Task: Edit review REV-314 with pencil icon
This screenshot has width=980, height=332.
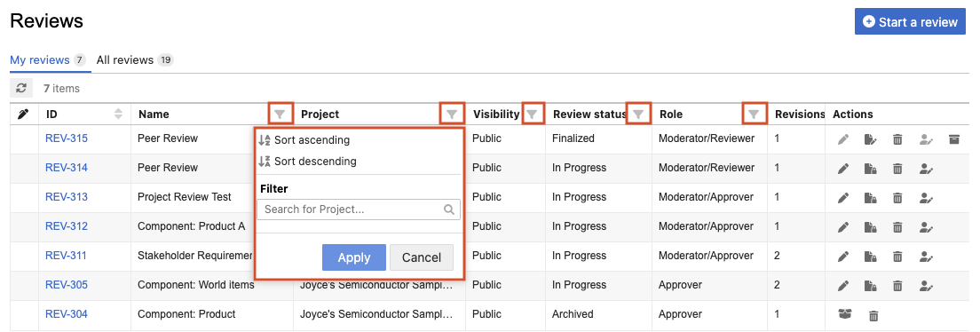Action: click(x=843, y=168)
